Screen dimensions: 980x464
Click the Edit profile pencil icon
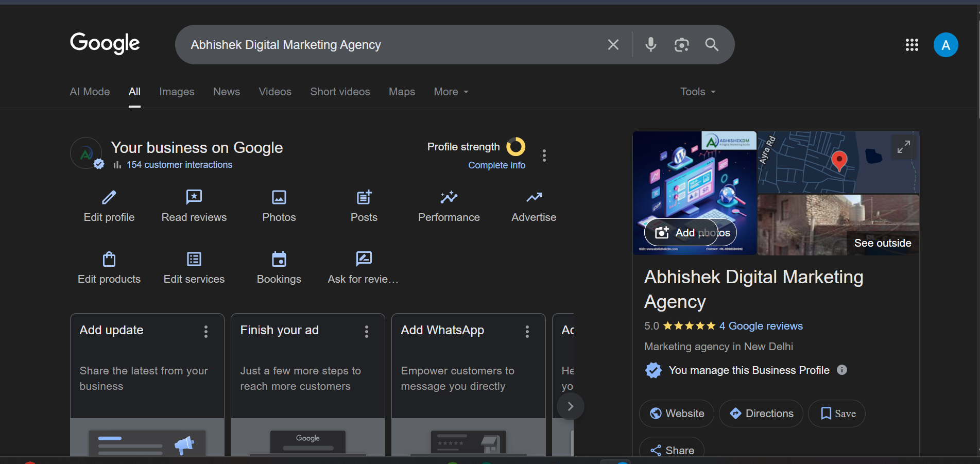109,197
